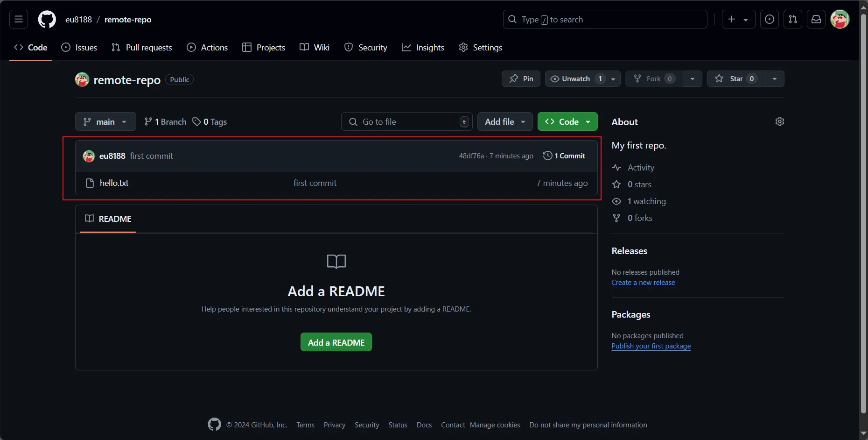Open the hamburger navigation menu
Image resolution: width=868 pixels, height=440 pixels.
click(19, 19)
